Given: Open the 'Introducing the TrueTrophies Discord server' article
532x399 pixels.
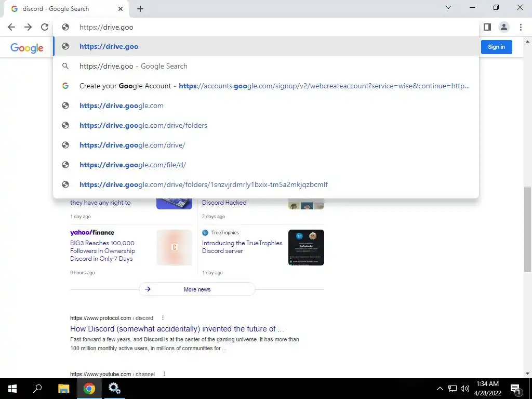Looking at the screenshot, I should pyautogui.click(x=242, y=247).
